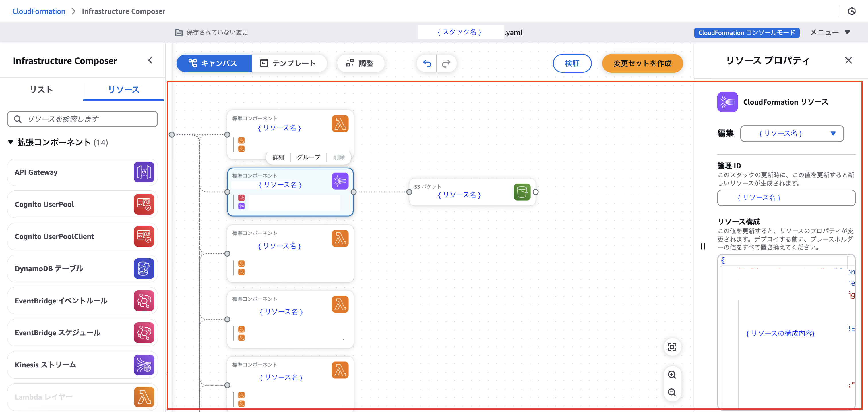Click the zoom out magnifier icon
The height and width of the screenshot is (412, 868).
pos(672,392)
